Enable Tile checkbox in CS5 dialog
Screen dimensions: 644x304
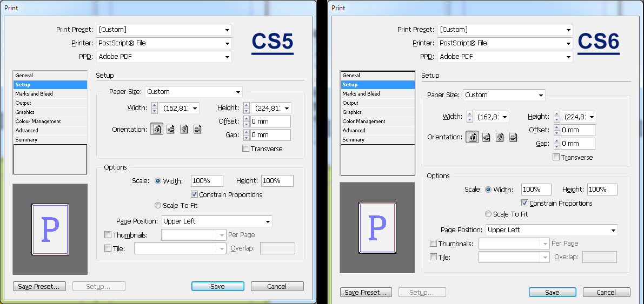coord(108,248)
